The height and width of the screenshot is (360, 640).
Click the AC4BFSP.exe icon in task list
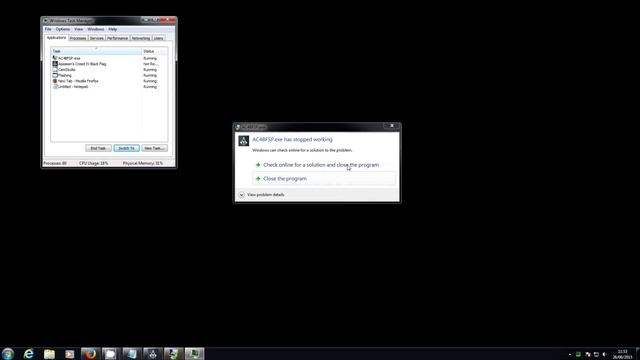55,58
